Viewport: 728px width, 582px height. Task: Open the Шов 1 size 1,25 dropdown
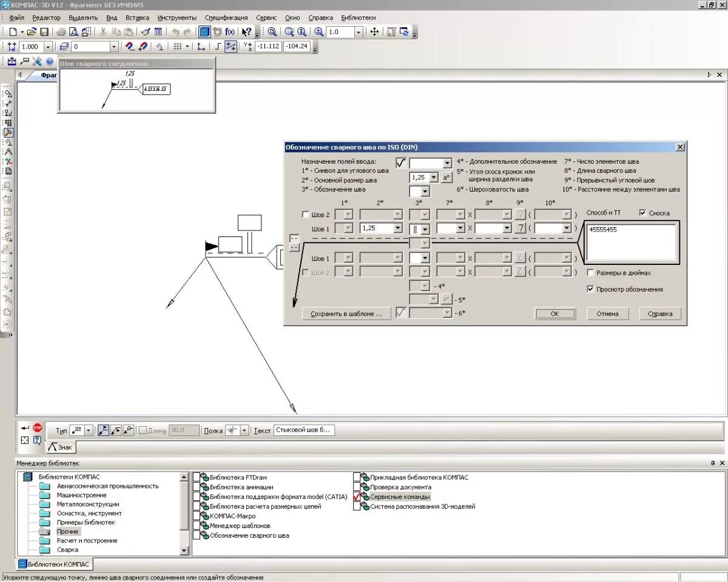(397, 229)
